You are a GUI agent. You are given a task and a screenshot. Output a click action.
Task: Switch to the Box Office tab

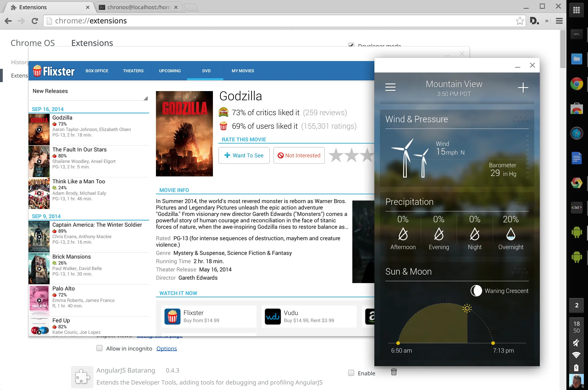[97, 71]
